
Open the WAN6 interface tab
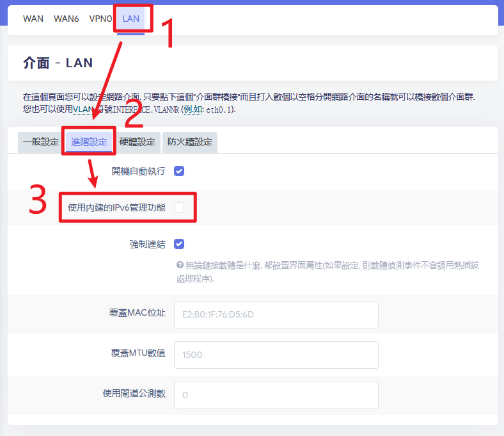pos(67,19)
